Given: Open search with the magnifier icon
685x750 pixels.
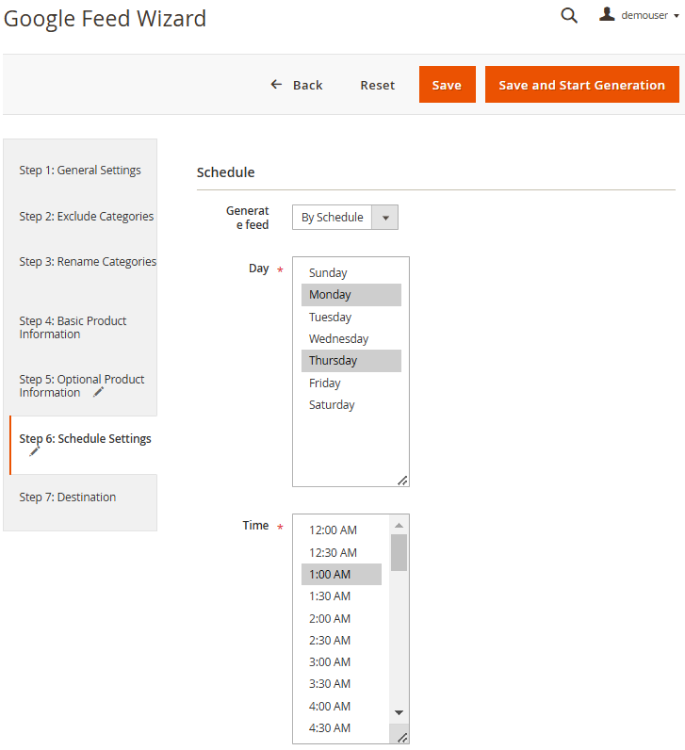Looking at the screenshot, I should [569, 16].
